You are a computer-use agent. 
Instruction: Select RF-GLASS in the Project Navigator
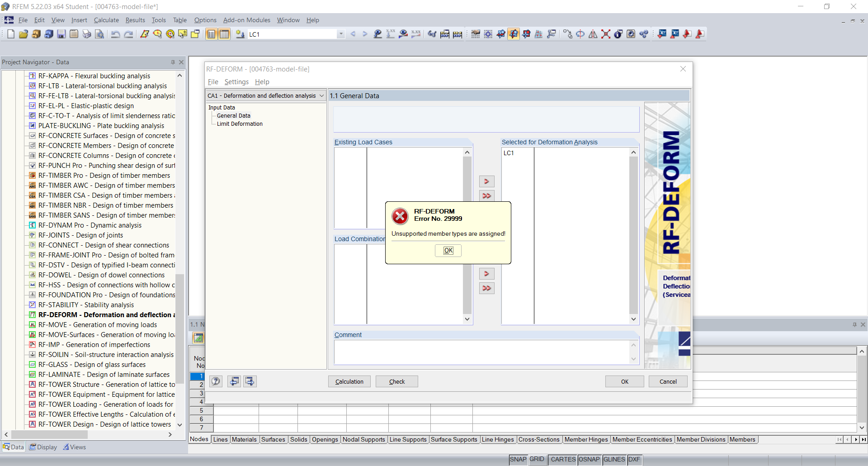(92, 365)
